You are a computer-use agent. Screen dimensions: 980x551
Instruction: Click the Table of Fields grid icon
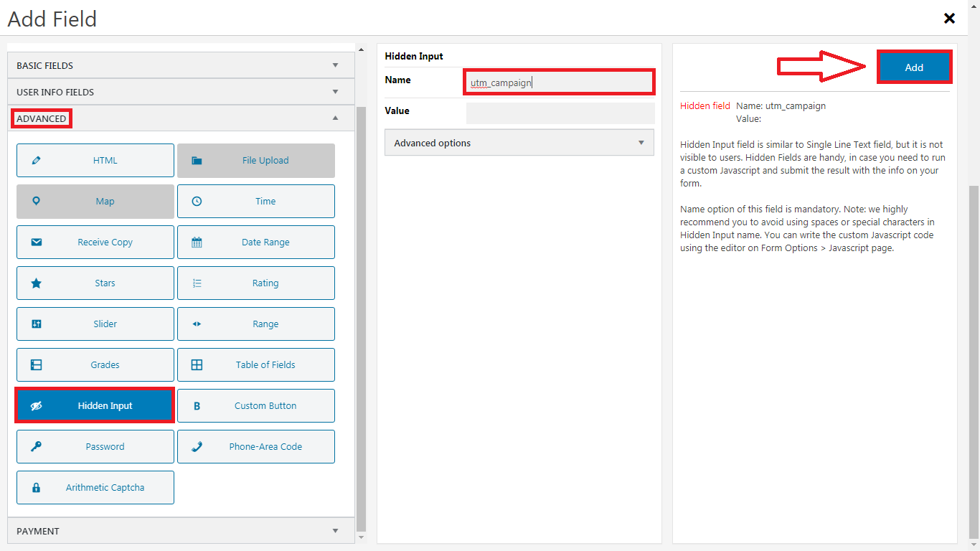click(197, 365)
